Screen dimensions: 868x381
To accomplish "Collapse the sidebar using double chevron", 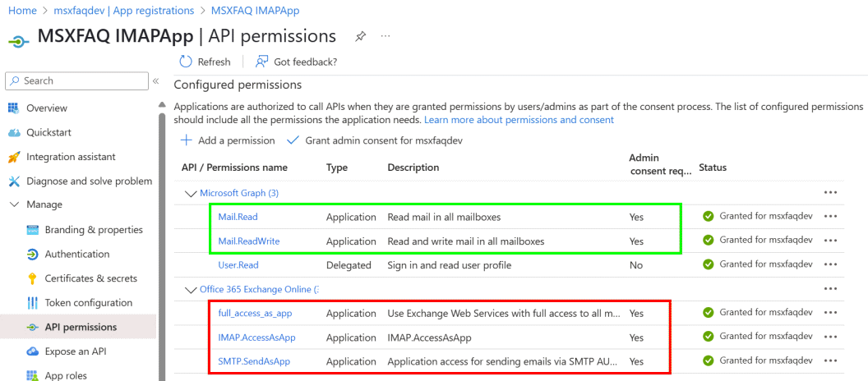I will (x=155, y=80).
